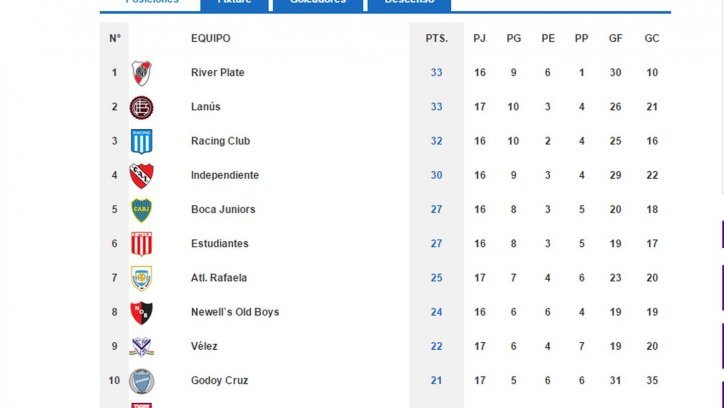
Task: Open the Descenso tab
Action: [x=409, y=3]
